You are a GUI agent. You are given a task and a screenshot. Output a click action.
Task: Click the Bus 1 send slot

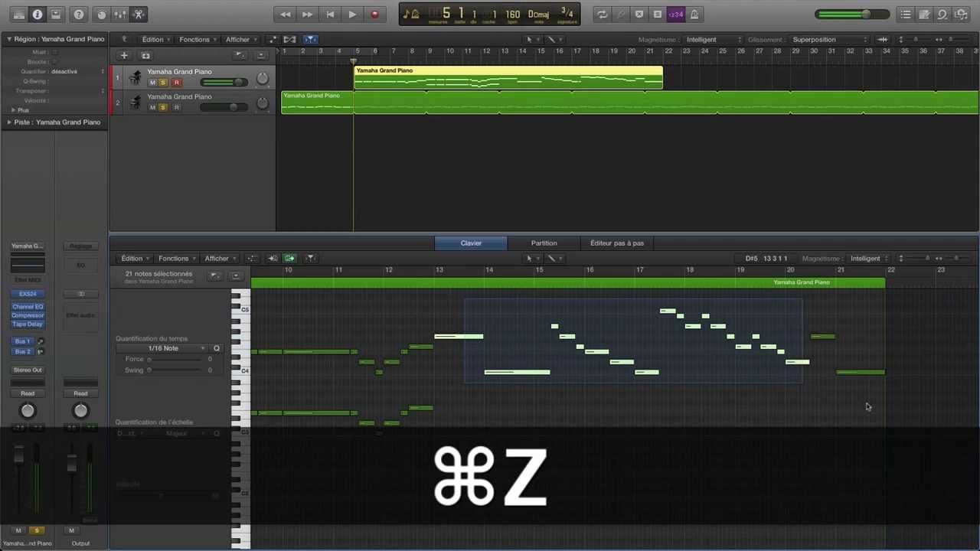23,341
